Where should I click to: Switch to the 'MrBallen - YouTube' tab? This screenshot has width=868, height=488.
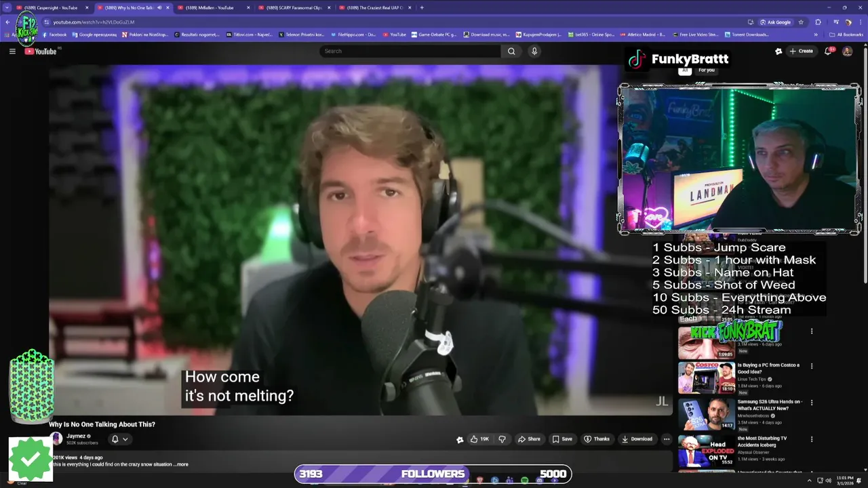pyautogui.click(x=213, y=7)
